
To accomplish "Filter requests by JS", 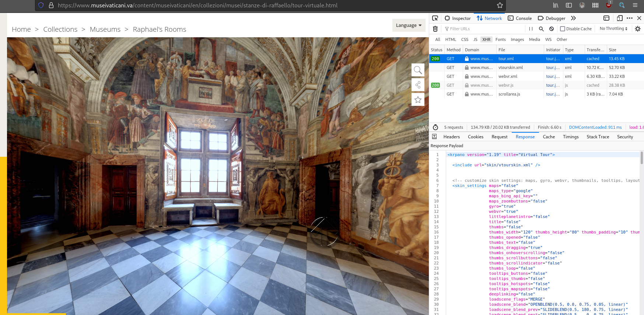I will [475, 39].
